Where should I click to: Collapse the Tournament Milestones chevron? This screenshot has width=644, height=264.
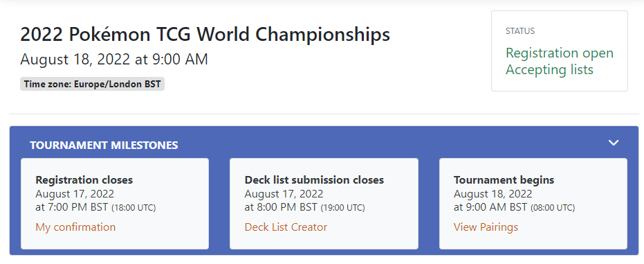tap(614, 143)
